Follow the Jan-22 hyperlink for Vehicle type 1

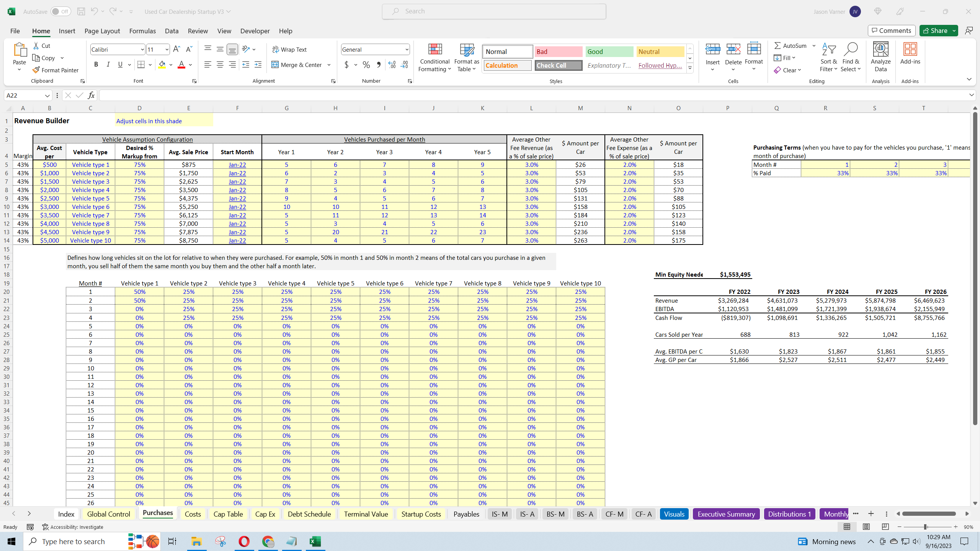(237, 165)
